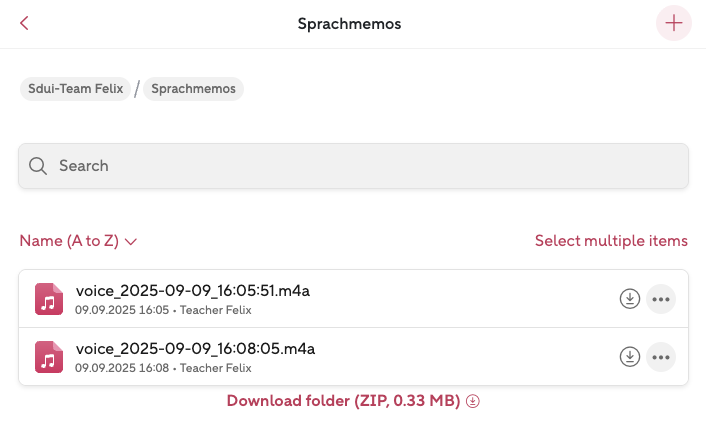Click Select multiple items
Screen dimensions: 706x432
(x=611, y=241)
